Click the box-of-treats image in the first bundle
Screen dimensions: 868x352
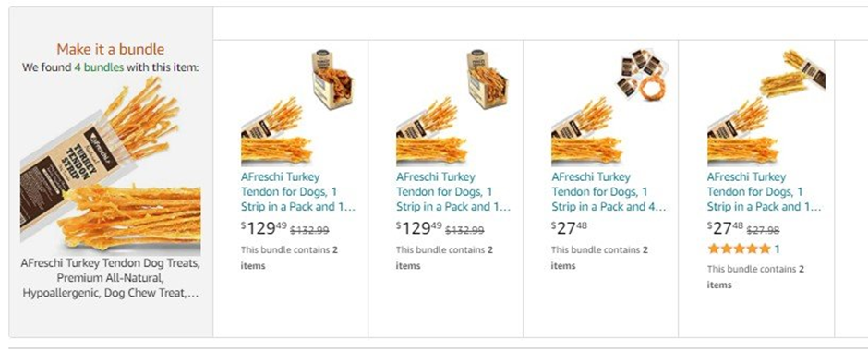[332, 79]
